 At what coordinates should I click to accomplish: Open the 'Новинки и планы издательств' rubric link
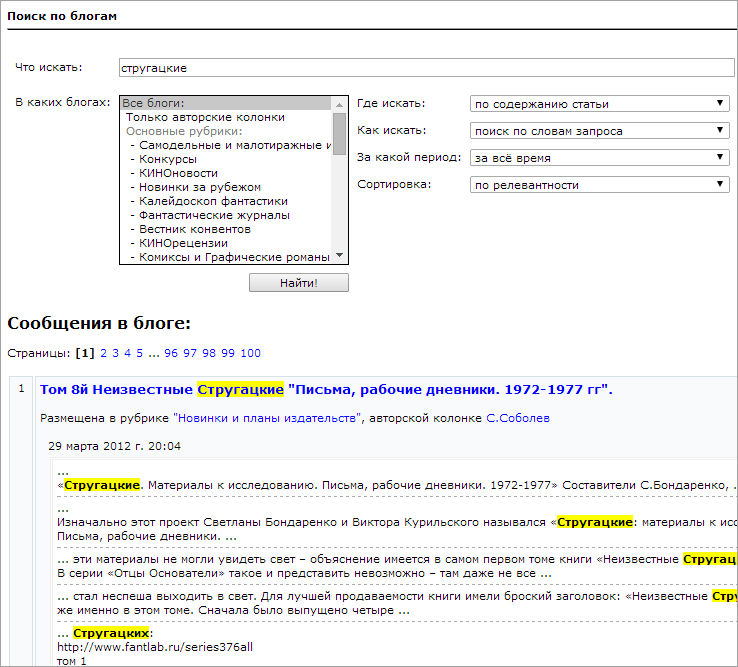265,418
